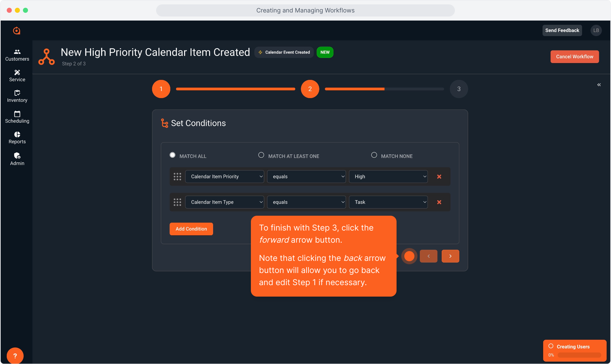The image size is (611, 364).
Task: Grab the drag handle of the Priority row
Action: pos(177,177)
